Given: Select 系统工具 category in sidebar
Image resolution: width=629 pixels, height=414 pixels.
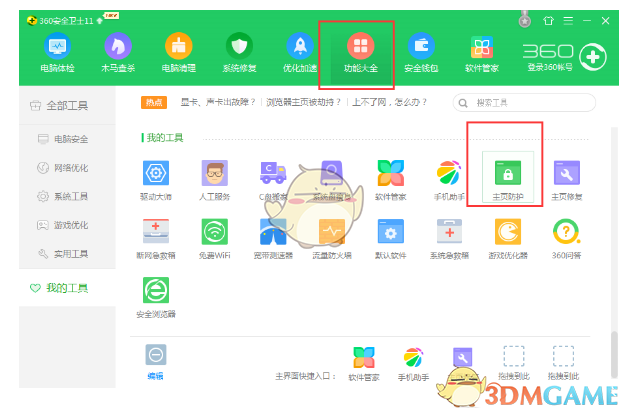Looking at the screenshot, I should [x=67, y=196].
